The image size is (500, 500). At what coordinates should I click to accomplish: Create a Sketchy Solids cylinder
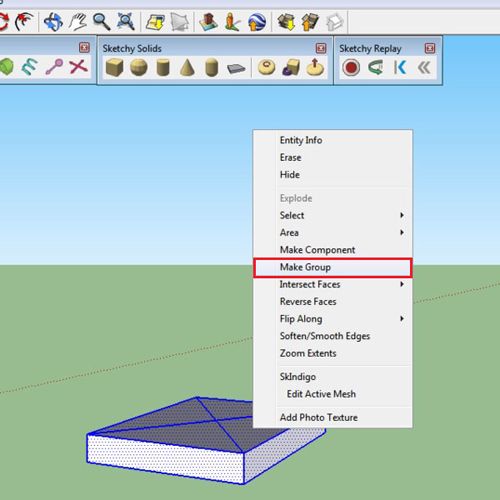pos(163,67)
